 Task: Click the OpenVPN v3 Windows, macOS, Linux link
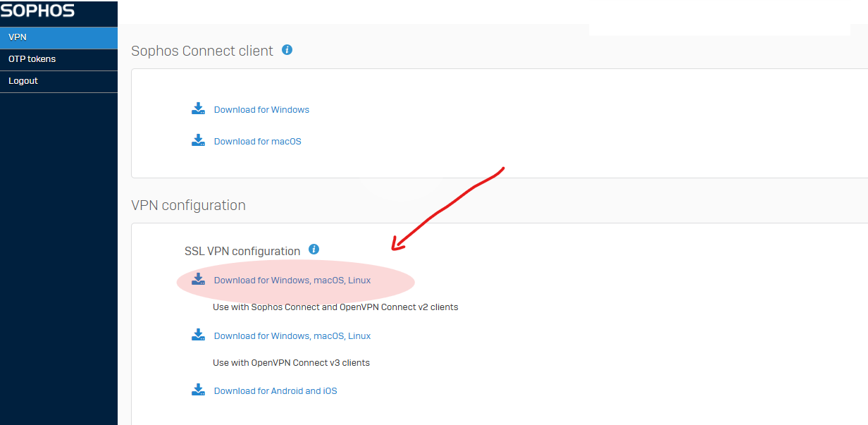pyautogui.click(x=292, y=336)
